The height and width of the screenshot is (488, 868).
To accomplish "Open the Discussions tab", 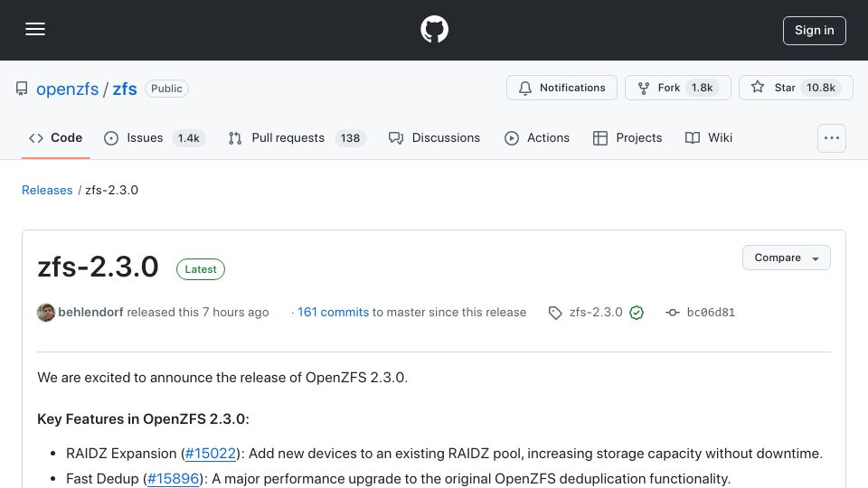I will (435, 137).
